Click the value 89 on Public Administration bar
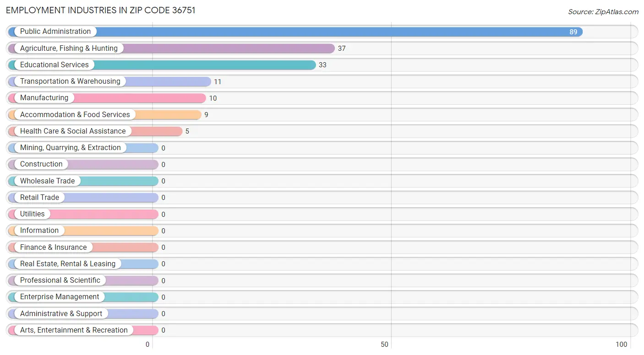 (573, 32)
